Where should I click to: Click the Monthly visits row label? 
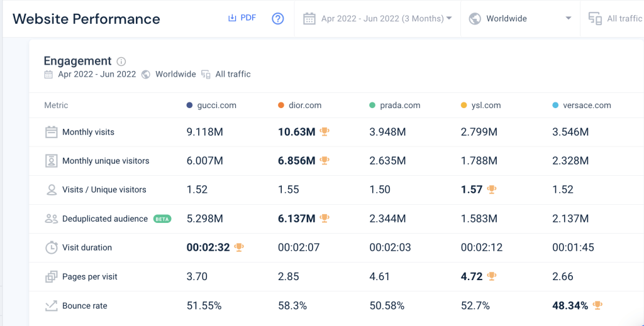point(88,132)
